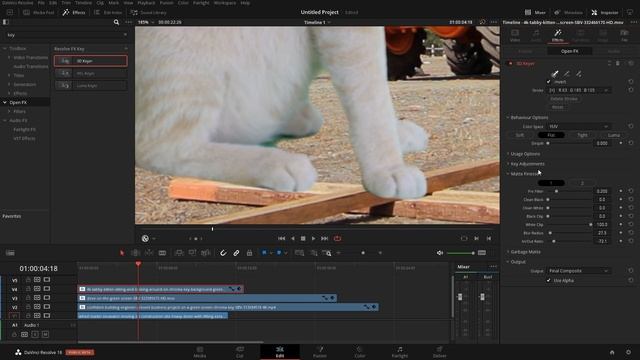Switch to the Deliver page tab

439,352
